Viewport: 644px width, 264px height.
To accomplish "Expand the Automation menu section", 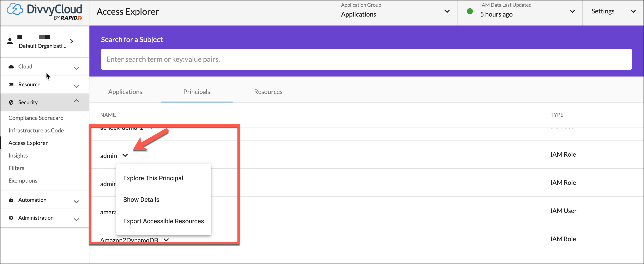I will (x=76, y=202).
